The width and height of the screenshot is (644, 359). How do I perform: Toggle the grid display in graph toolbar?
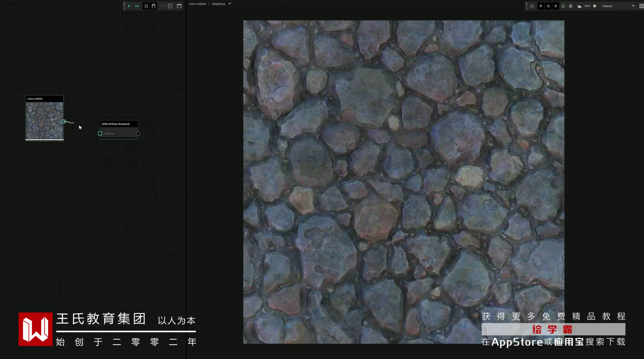[146, 6]
